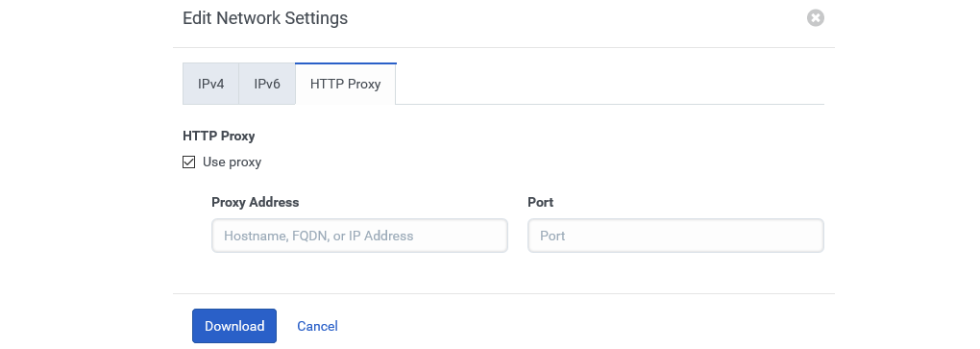Click the Use proxy label text
The width and height of the screenshot is (980, 349).
[x=232, y=162]
